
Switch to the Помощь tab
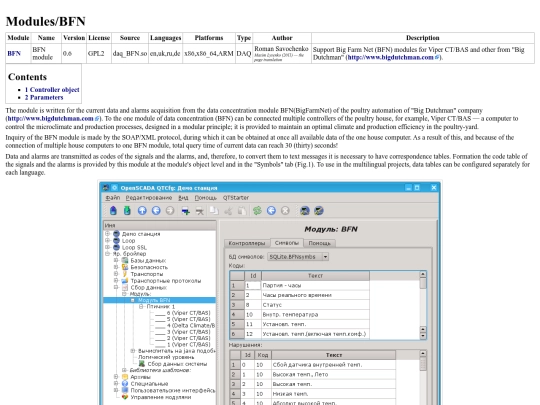[x=319, y=243]
